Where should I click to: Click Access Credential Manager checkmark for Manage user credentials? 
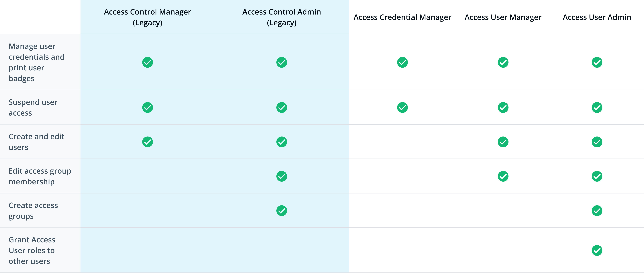(402, 62)
